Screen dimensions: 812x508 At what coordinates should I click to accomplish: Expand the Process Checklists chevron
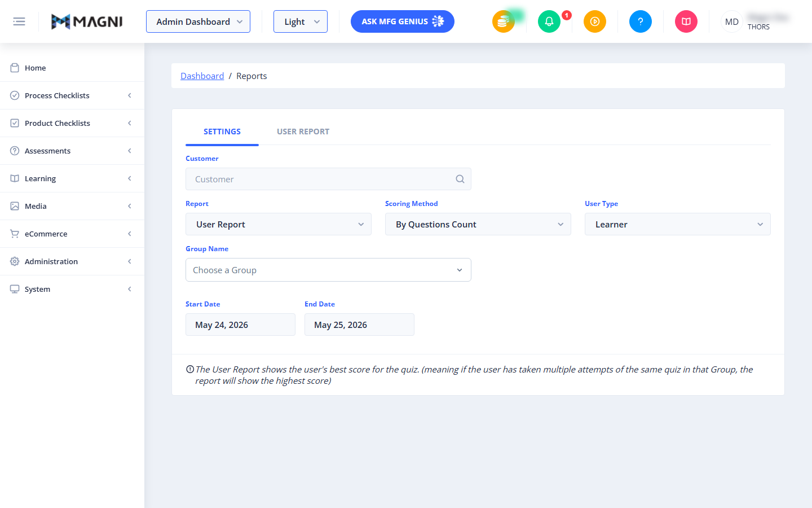(x=130, y=95)
